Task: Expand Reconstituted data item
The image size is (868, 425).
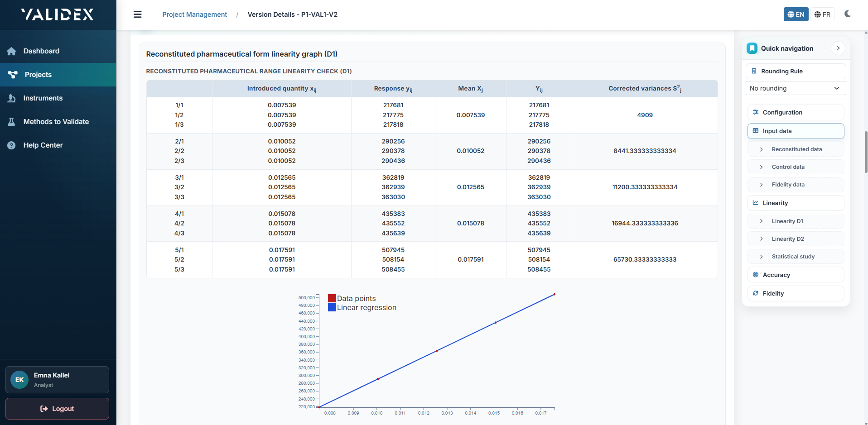Action: [796, 149]
